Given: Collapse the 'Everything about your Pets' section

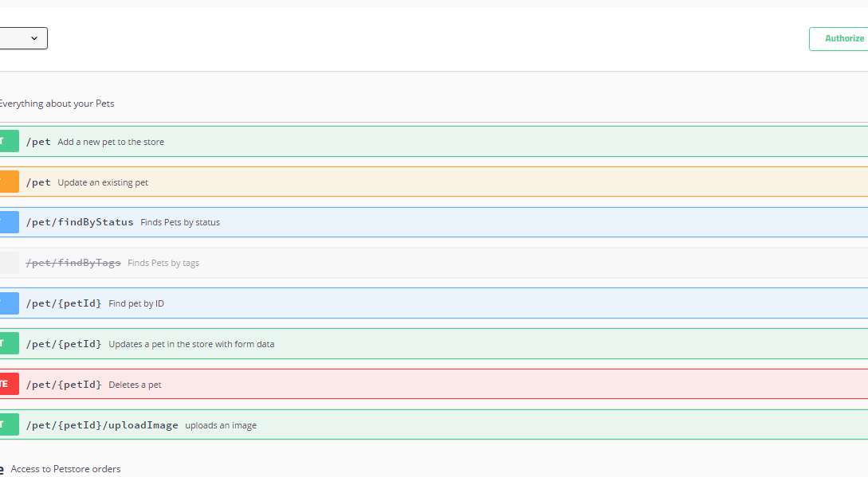Looking at the screenshot, I should coord(56,104).
